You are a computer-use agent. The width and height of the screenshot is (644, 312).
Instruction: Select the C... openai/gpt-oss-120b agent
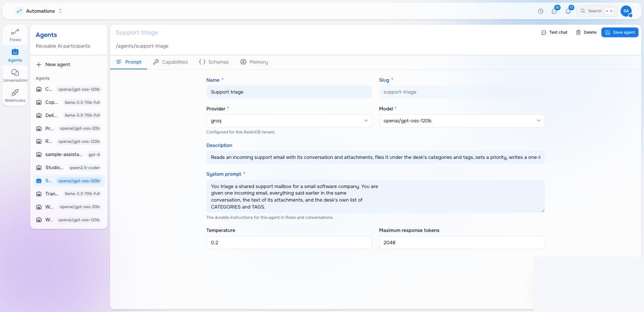pyautogui.click(x=69, y=89)
